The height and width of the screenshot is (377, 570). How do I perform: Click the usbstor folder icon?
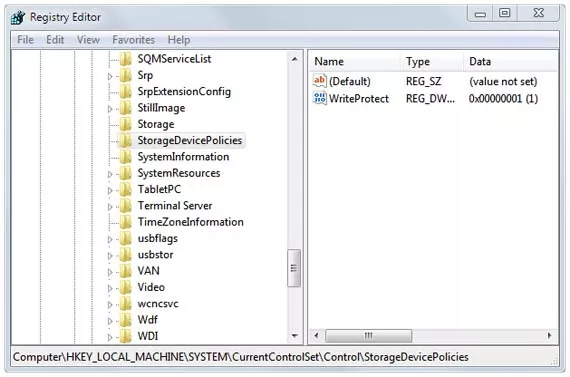[x=125, y=254]
